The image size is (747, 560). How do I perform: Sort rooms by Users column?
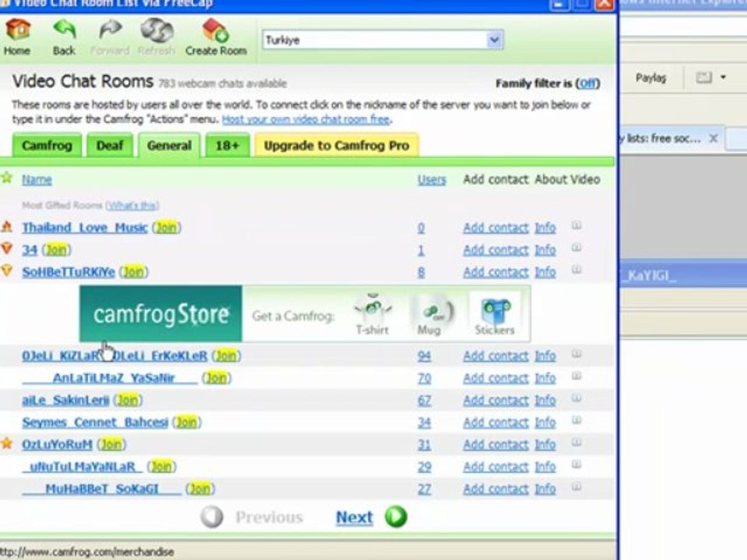click(x=432, y=180)
